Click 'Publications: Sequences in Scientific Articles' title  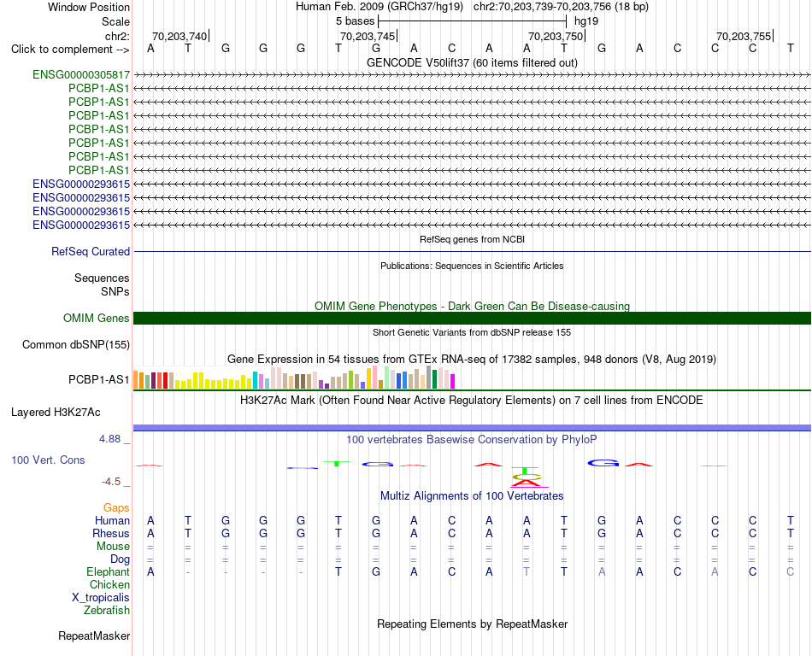tap(472, 266)
